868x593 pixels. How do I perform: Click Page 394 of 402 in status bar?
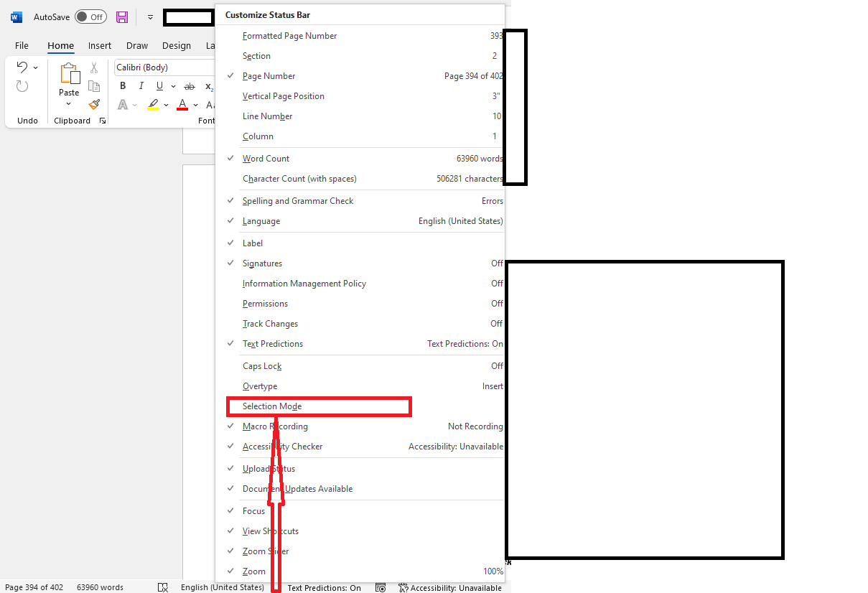point(34,587)
